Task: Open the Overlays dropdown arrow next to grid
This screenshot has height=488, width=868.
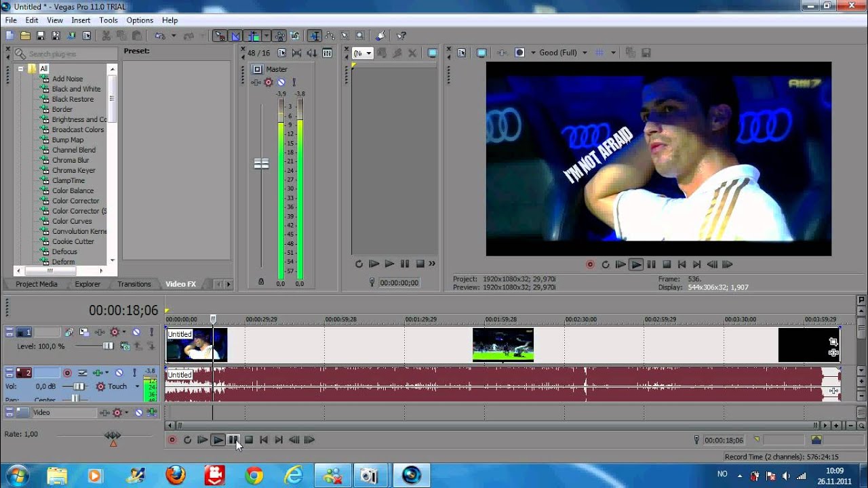Action: tap(613, 52)
